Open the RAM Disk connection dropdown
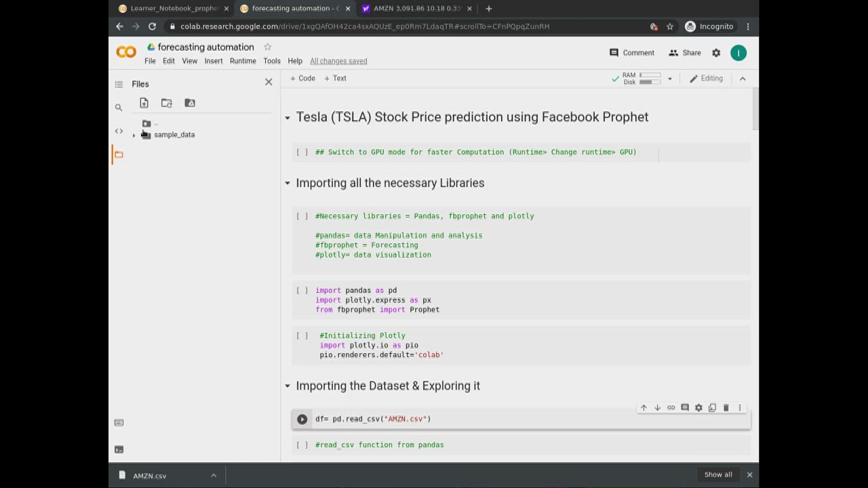Viewport: 868px width, 488px height. coord(669,79)
